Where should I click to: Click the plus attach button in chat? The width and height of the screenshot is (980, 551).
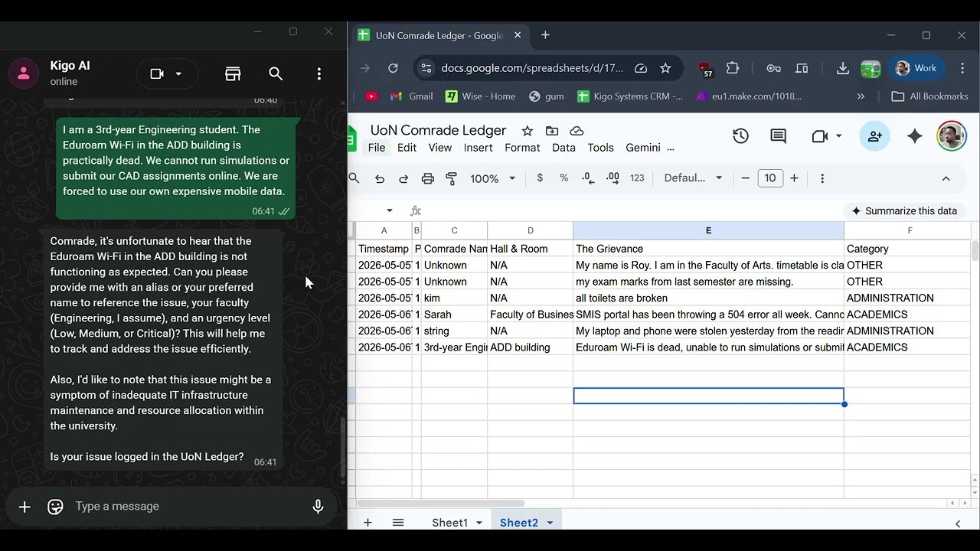click(x=24, y=507)
